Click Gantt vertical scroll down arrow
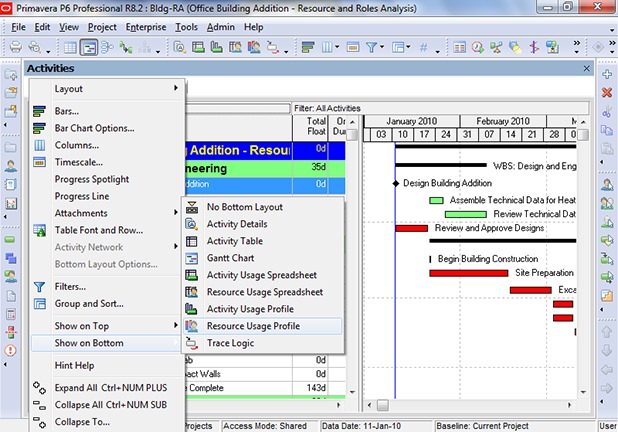The width and height of the screenshot is (618, 432). 583,392
